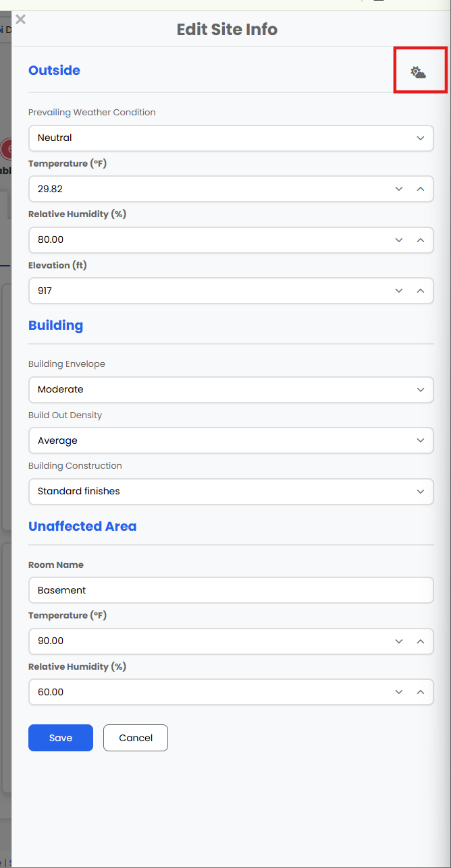
Task: Close the Edit Site Info panel
Action: [x=20, y=20]
